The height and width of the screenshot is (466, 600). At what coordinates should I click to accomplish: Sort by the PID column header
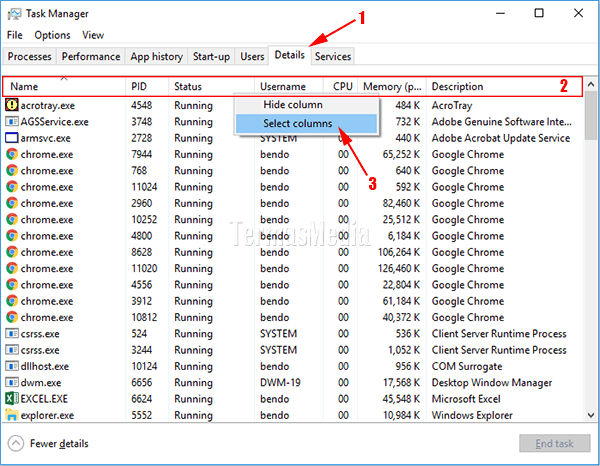coord(147,86)
